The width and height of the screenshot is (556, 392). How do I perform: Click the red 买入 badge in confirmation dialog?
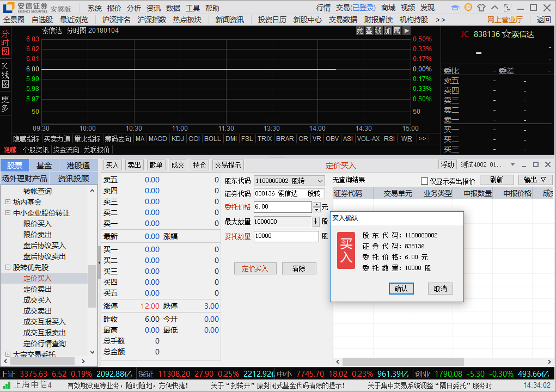click(346, 250)
